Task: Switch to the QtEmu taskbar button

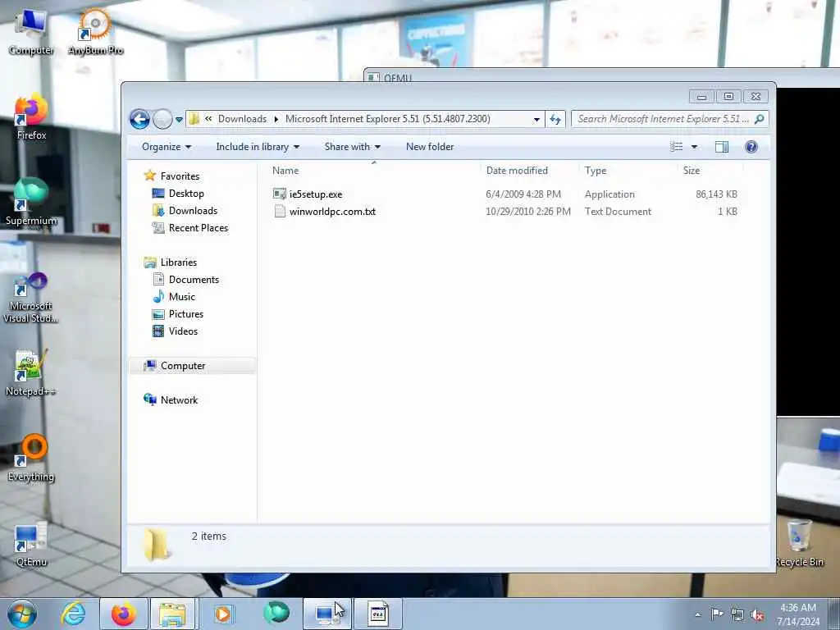Action: tap(327, 614)
